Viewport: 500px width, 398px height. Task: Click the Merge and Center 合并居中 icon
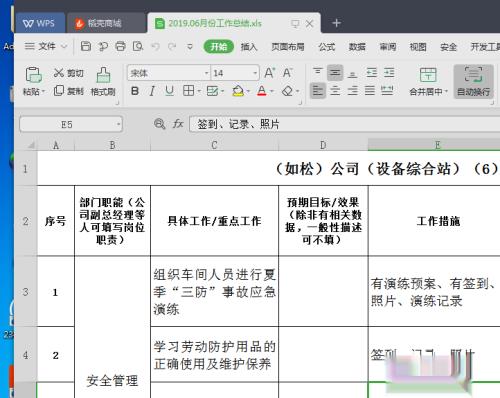428,75
